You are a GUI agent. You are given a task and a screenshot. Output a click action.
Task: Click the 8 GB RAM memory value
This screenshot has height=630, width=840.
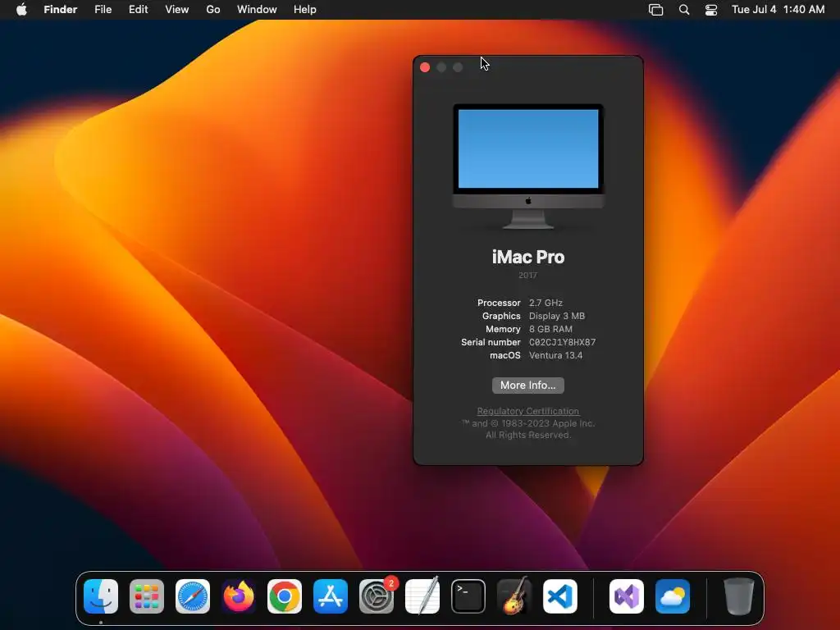pyautogui.click(x=550, y=329)
